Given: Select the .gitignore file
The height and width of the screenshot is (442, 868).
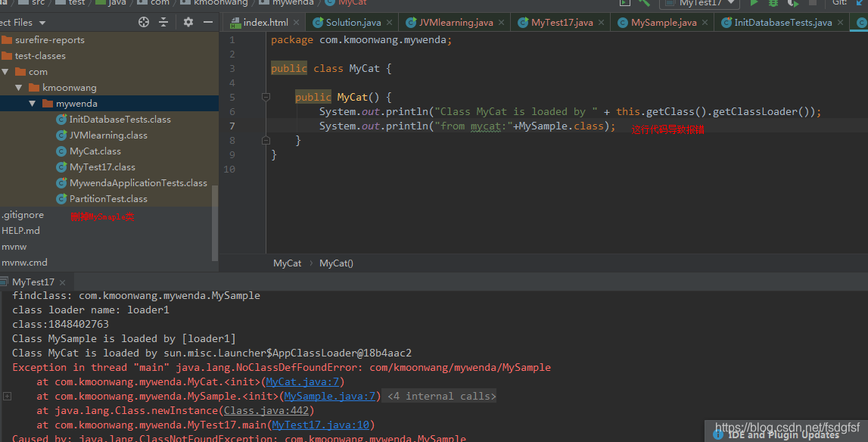Looking at the screenshot, I should click(x=23, y=215).
